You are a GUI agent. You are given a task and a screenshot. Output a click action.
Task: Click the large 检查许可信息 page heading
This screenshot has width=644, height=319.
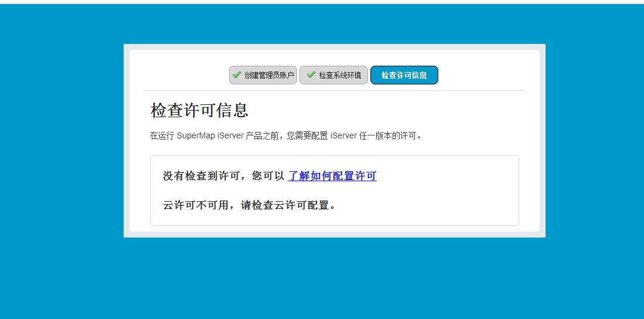[200, 111]
